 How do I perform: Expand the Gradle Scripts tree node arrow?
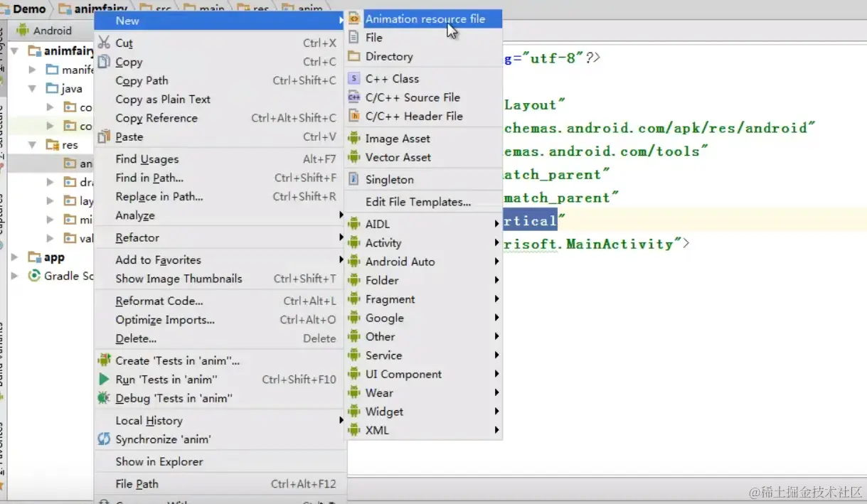15,276
